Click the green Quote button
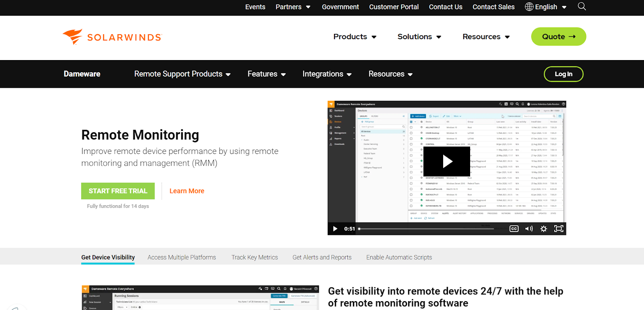The image size is (644, 310). [559, 37]
